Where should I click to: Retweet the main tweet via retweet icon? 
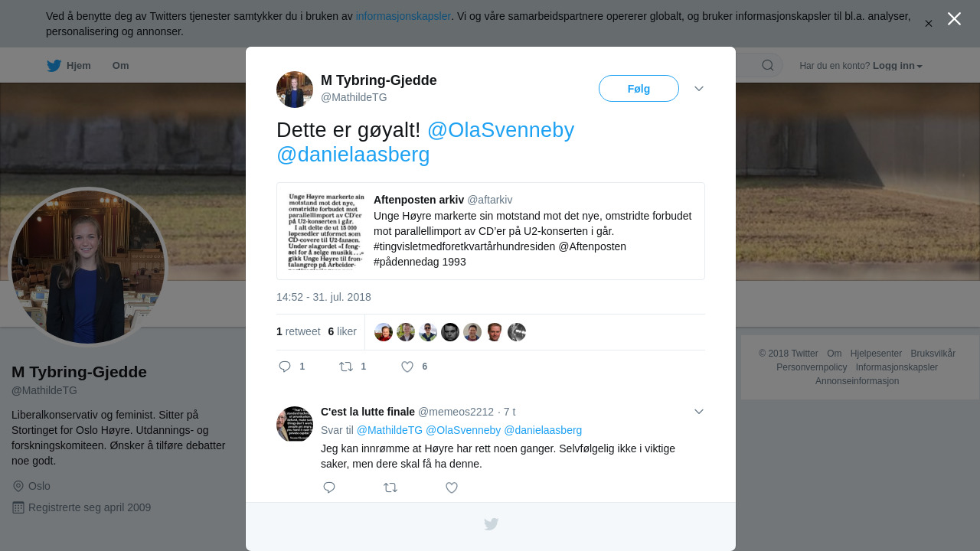point(346,367)
